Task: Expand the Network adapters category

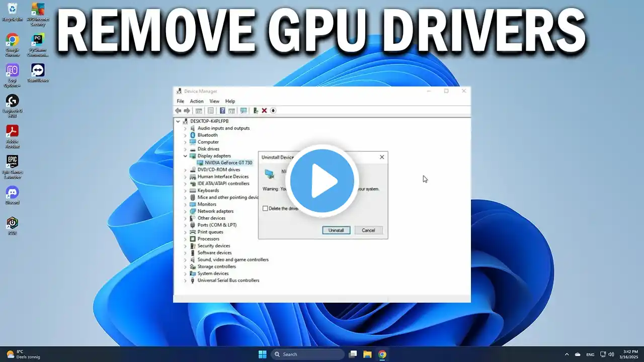Action: pyautogui.click(x=185, y=211)
